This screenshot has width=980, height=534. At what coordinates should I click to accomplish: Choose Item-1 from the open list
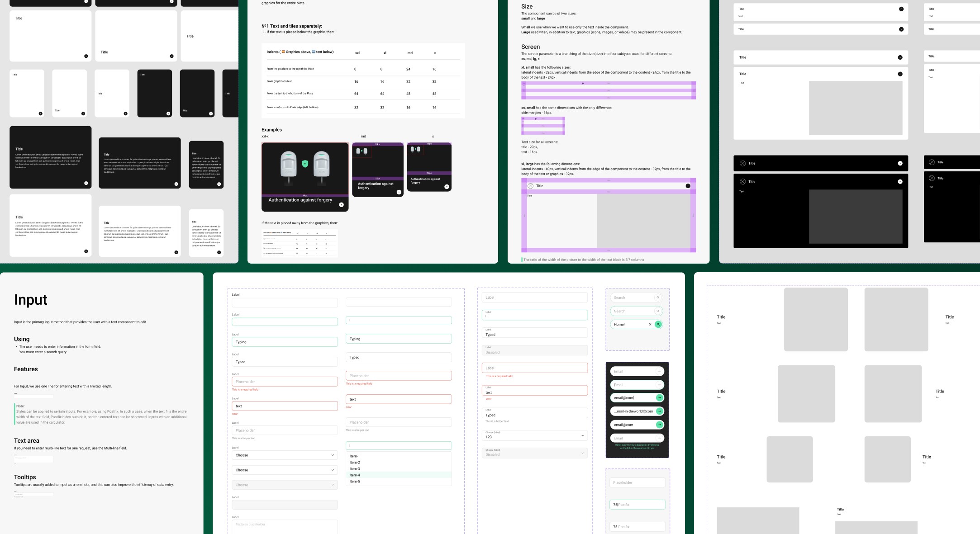(x=355, y=456)
